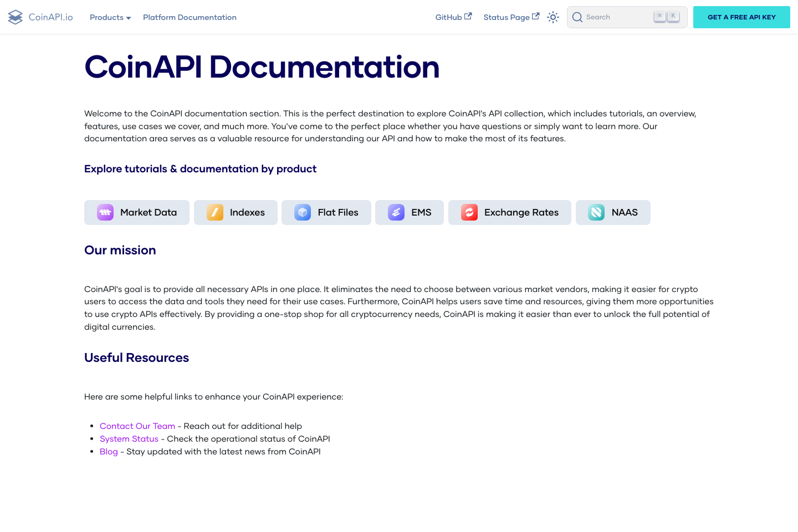
Task: Select the NAAS product icon
Action: click(x=596, y=212)
